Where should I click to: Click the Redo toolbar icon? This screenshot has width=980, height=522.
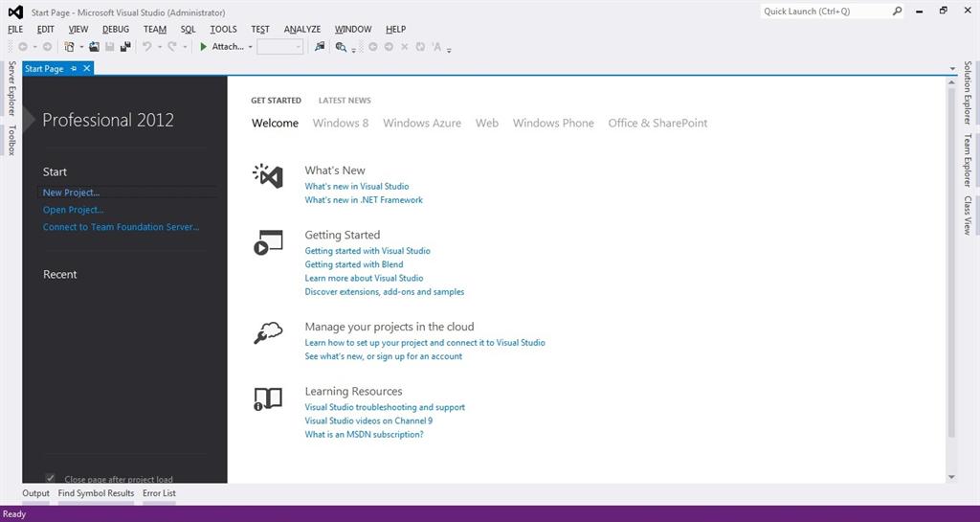pyautogui.click(x=172, y=47)
